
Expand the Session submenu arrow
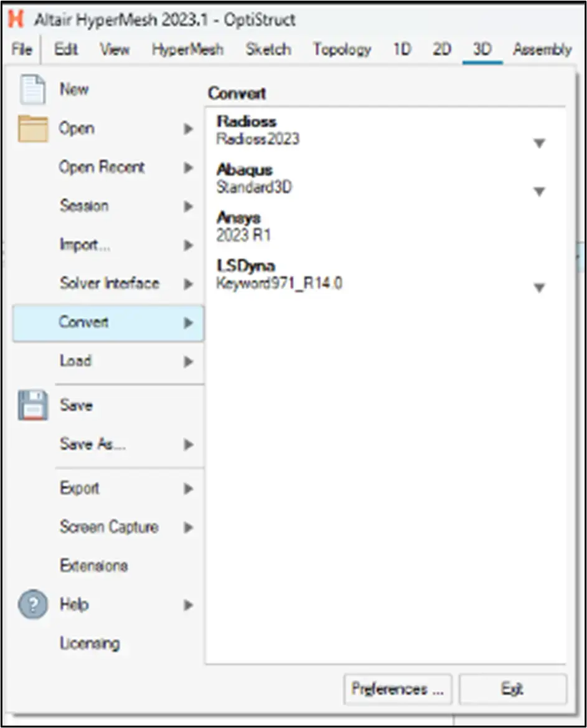188,206
